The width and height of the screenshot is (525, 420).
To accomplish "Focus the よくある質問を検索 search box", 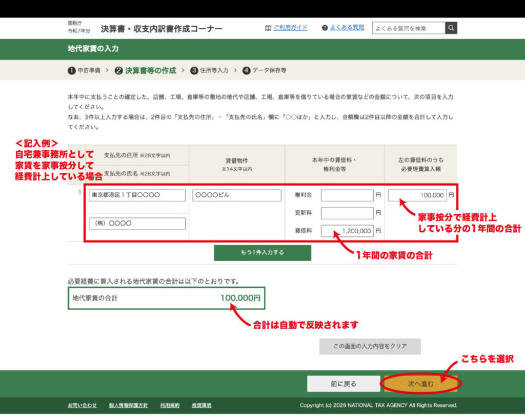I will 409,28.
